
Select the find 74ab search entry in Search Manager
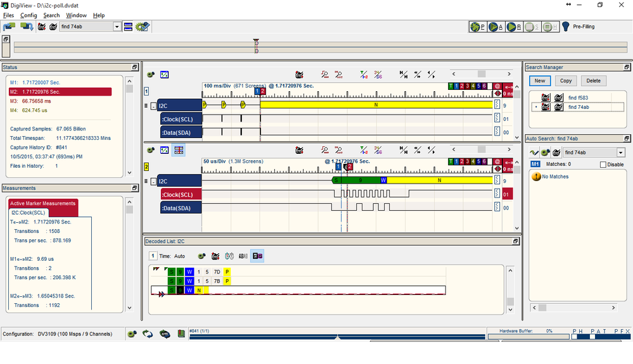pos(579,107)
